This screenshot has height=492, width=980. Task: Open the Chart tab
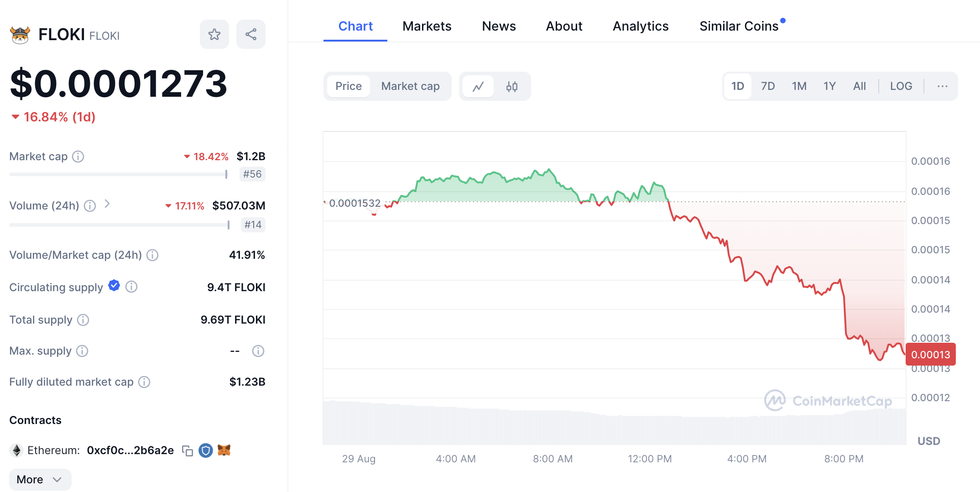tap(355, 26)
